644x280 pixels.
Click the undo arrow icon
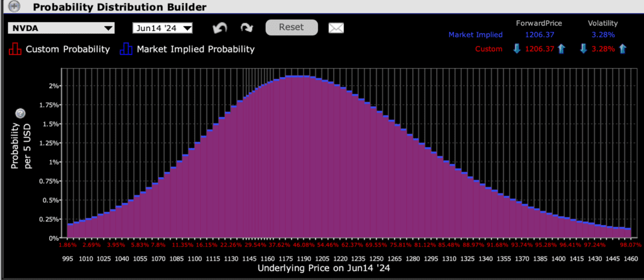(x=220, y=28)
